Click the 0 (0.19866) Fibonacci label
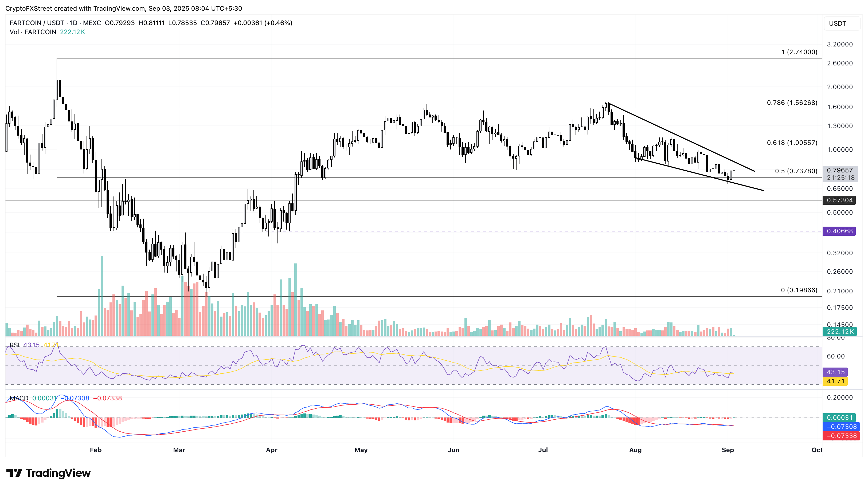This screenshot has width=868, height=489. pos(799,290)
